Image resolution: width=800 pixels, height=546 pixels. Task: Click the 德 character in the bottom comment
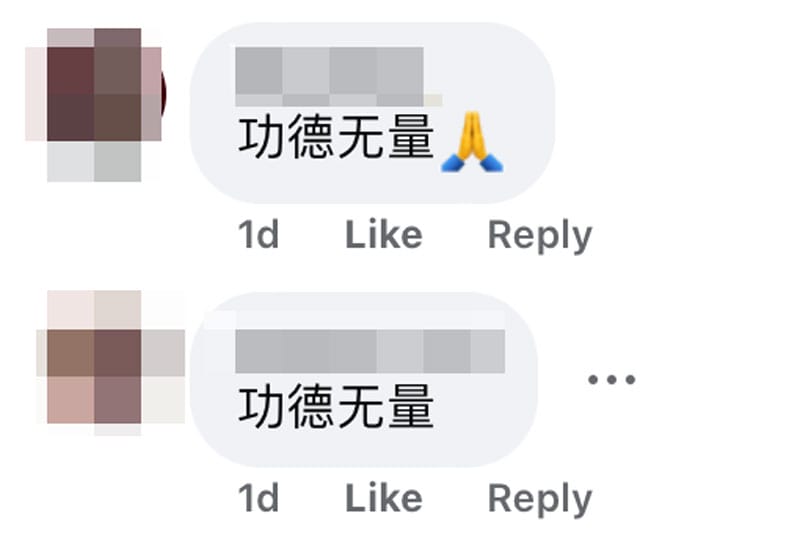click(311, 407)
